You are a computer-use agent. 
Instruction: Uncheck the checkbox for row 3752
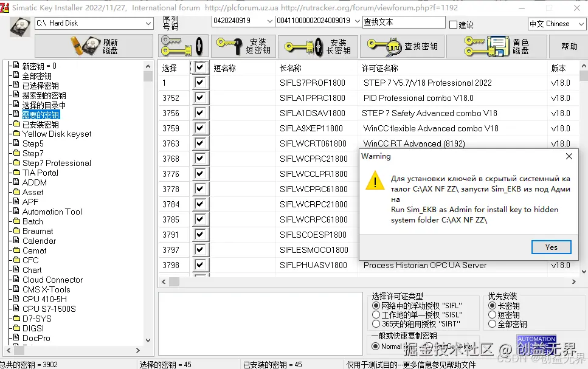(200, 98)
